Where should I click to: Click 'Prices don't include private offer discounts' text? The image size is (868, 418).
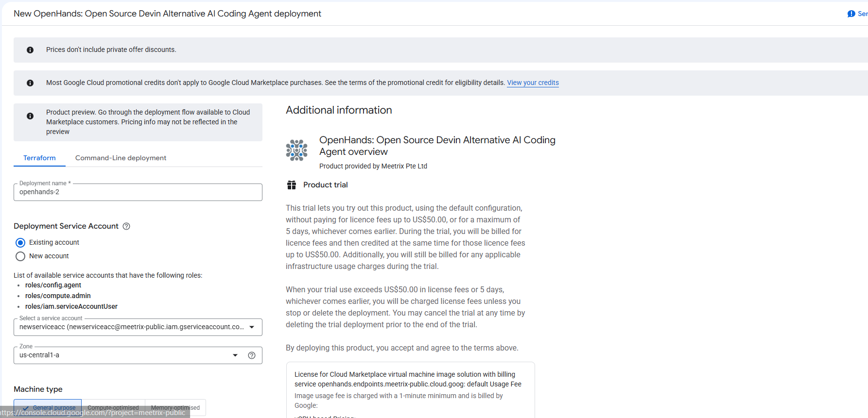click(111, 50)
